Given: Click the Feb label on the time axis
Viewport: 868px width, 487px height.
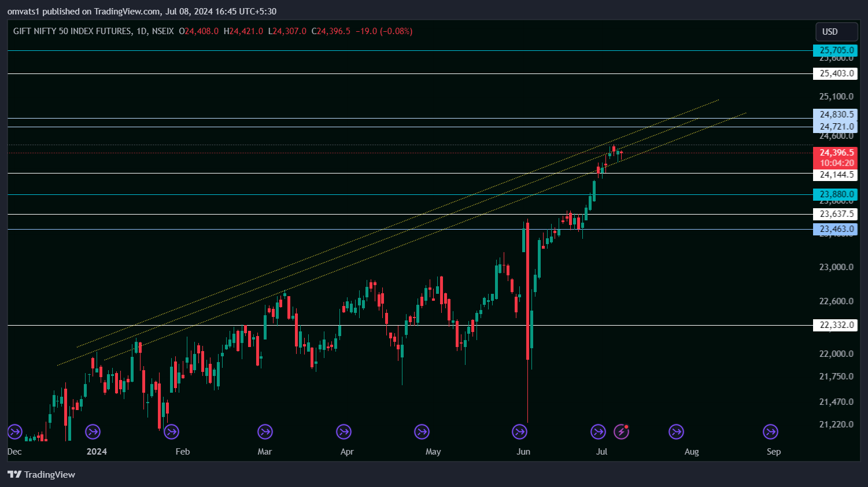Looking at the screenshot, I should pyautogui.click(x=182, y=452).
